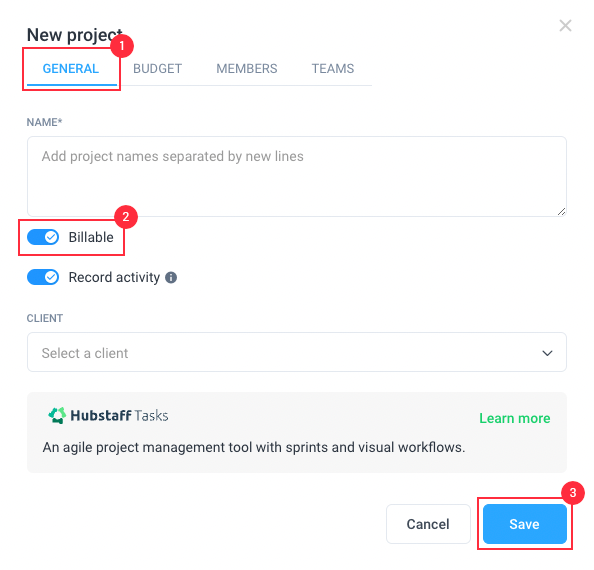
Task: Toggle the Billable switch off
Action: point(43,237)
